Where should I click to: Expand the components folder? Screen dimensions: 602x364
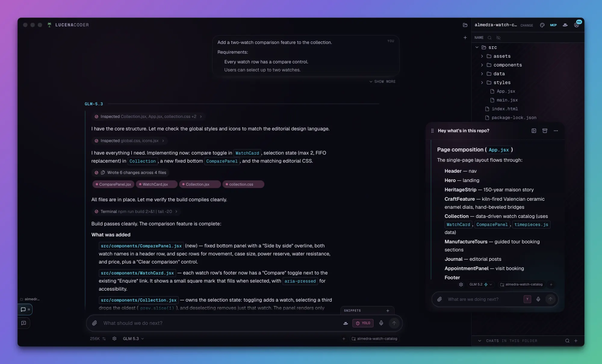point(482,65)
